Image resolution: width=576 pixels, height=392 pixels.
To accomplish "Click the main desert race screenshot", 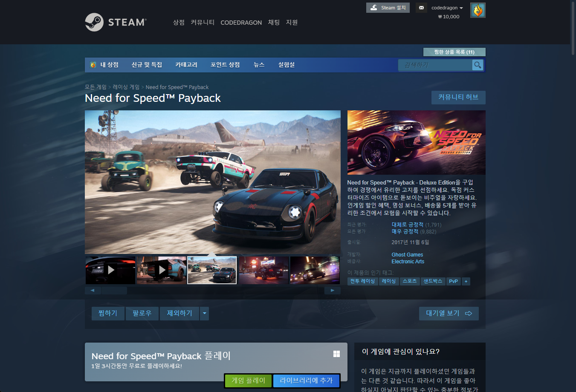I will tap(213, 182).
